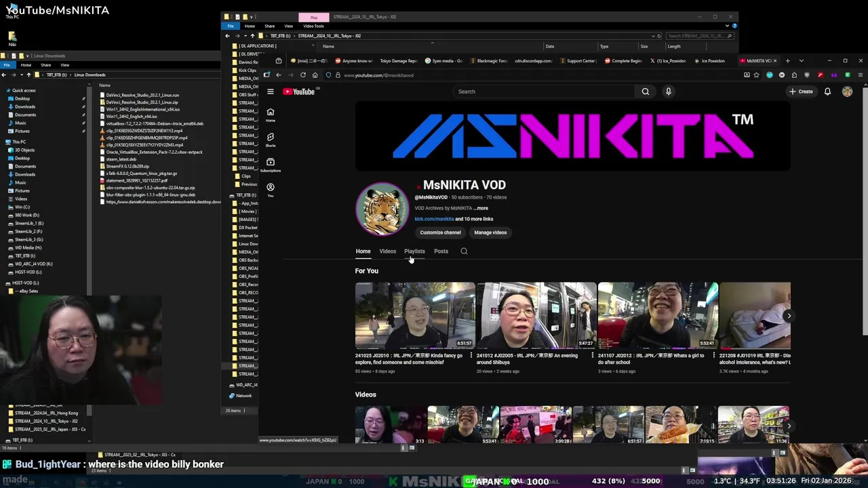
Task: Open WD Media (H:) drive in navigation pane
Action: (28, 248)
